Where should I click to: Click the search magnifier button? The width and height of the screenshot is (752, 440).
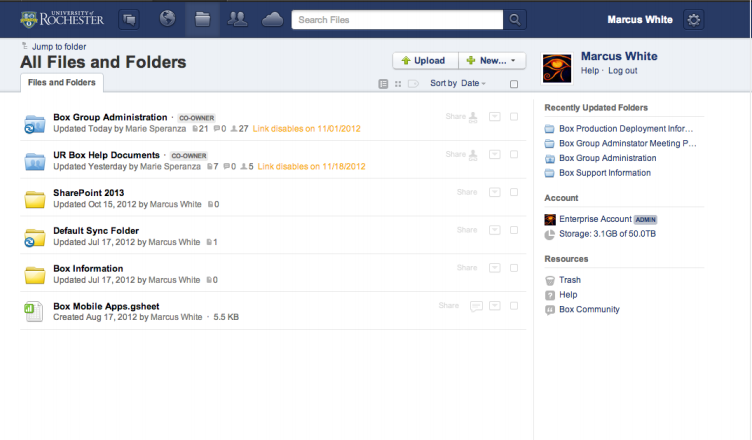515,20
